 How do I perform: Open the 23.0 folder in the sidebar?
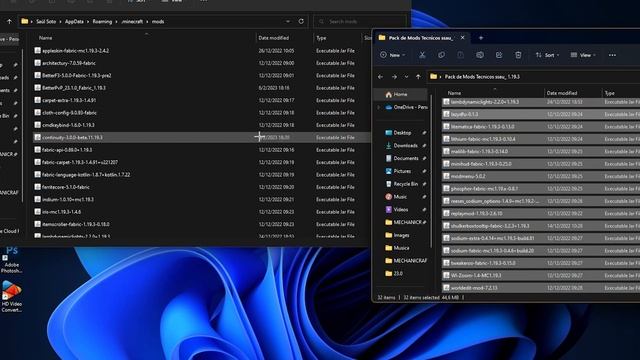click(398, 273)
